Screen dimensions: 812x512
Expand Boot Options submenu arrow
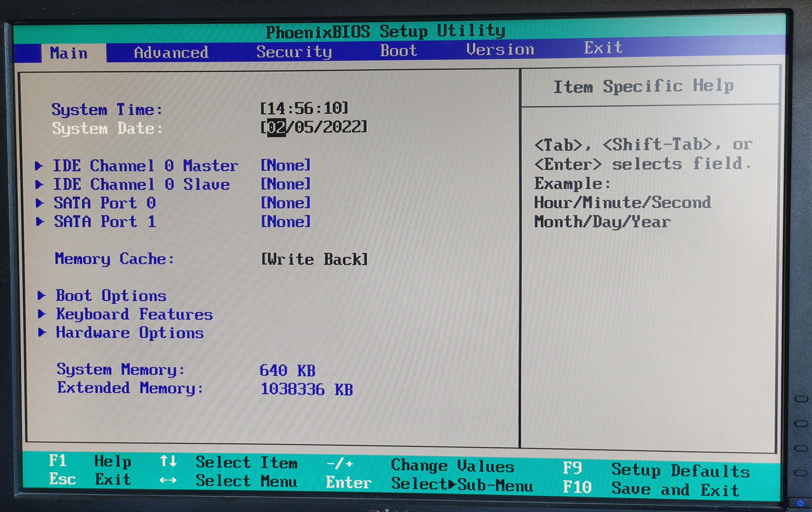click(x=41, y=295)
